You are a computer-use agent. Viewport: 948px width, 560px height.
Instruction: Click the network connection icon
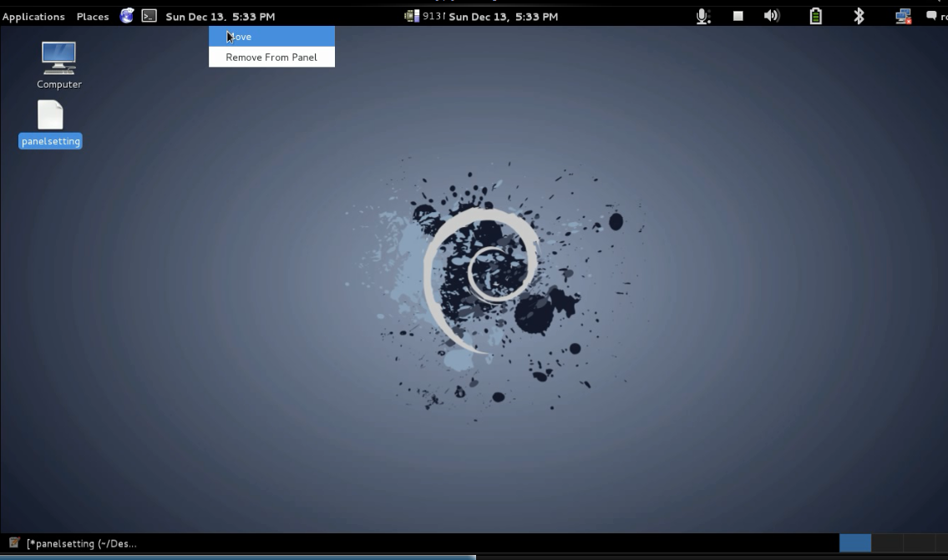click(x=903, y=17)
